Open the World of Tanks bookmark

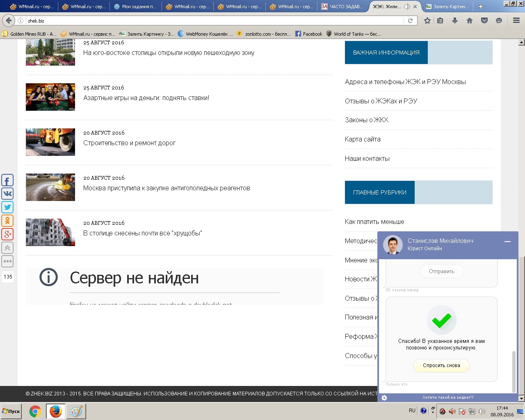click(354, 34)
